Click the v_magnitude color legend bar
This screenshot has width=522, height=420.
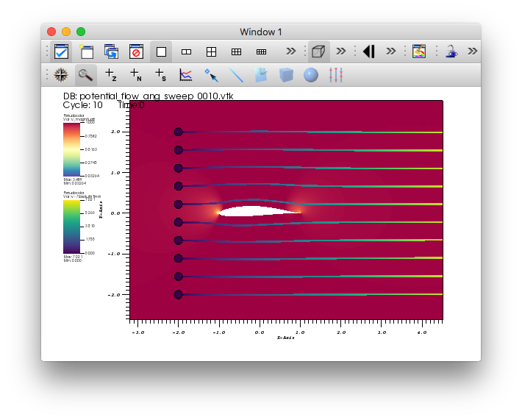(71, 149)
